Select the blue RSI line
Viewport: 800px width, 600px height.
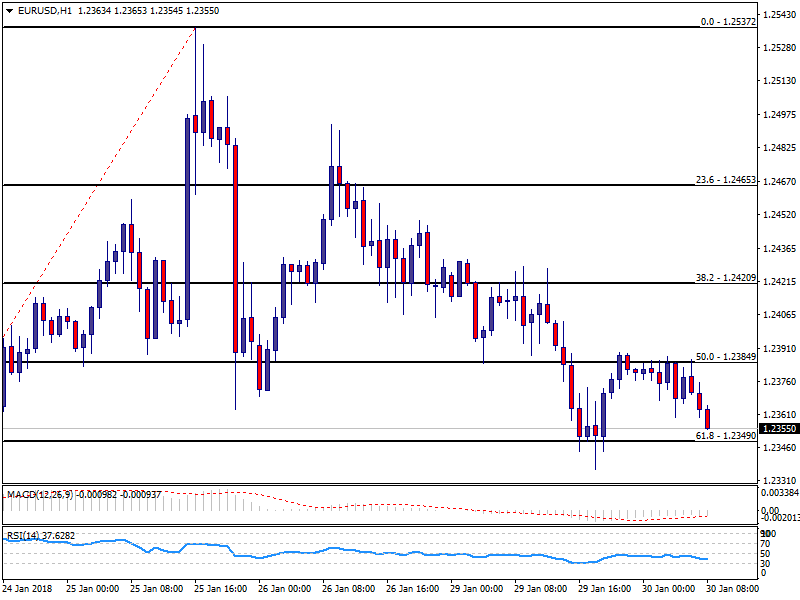(x=300, y=551)
